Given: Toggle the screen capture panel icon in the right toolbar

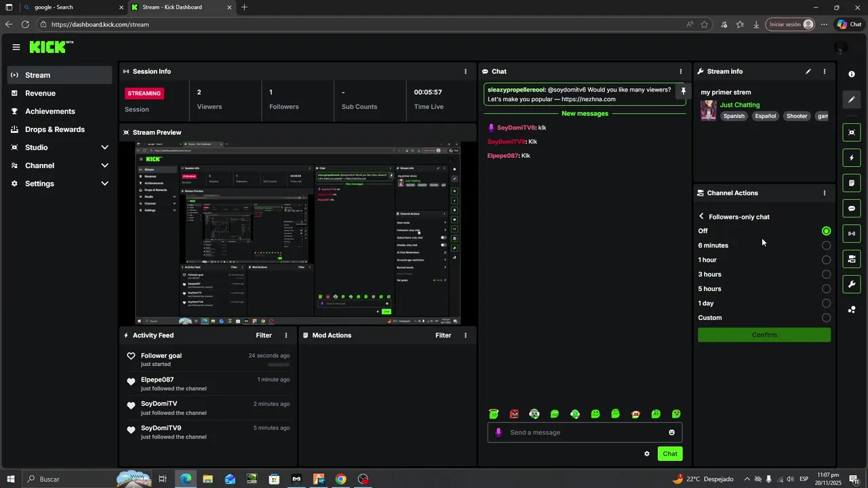Looking at the screenshot, I should coord(852,132).
